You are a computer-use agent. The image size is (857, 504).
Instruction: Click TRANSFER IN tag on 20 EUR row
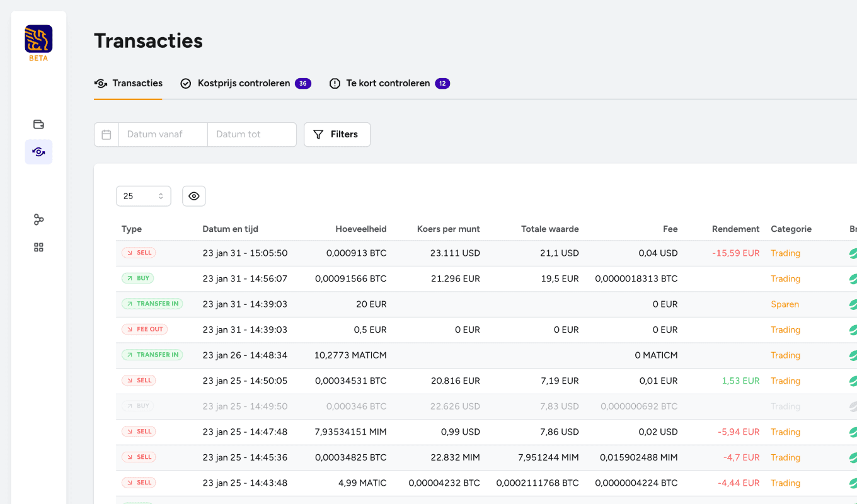click(x=152, y=304)
